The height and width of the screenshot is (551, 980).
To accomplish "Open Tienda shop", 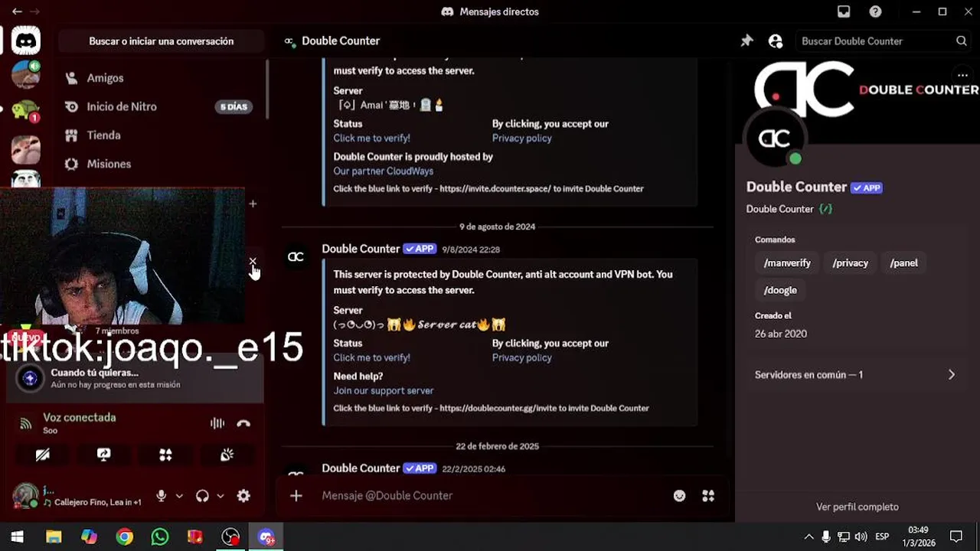I will [x=103, y=135].
